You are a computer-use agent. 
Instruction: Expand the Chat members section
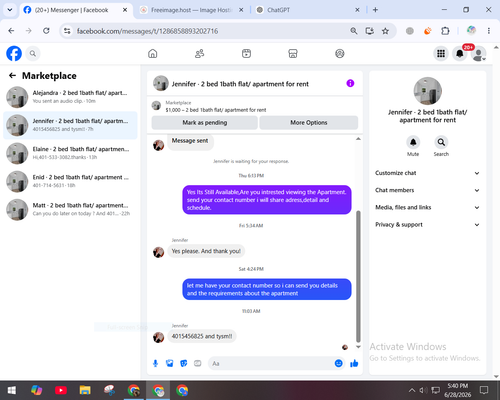point(428,190)
